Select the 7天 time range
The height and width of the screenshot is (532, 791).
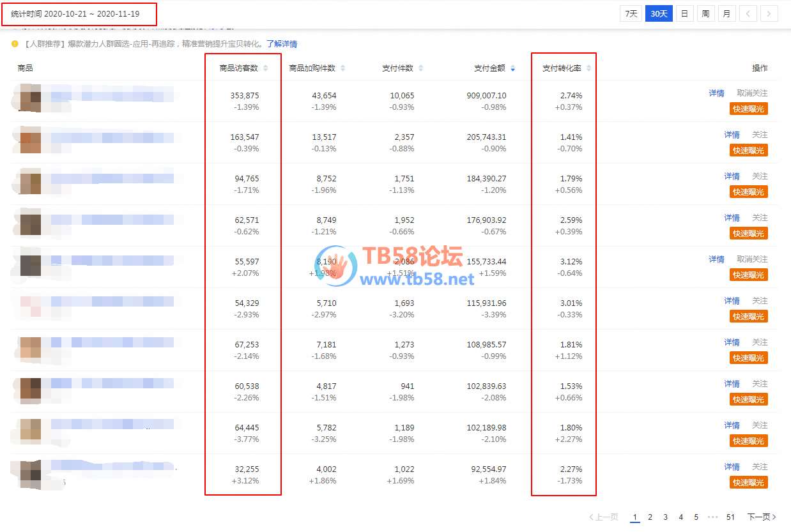(631, 13)
